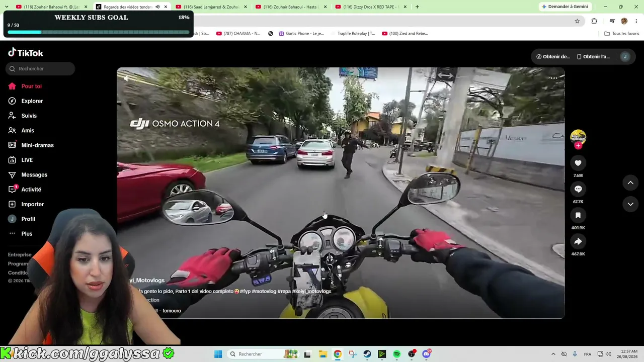The image size is (644, 362).
Task: Click the #motovlog hashtag in the caption
Action: point(264,291)
